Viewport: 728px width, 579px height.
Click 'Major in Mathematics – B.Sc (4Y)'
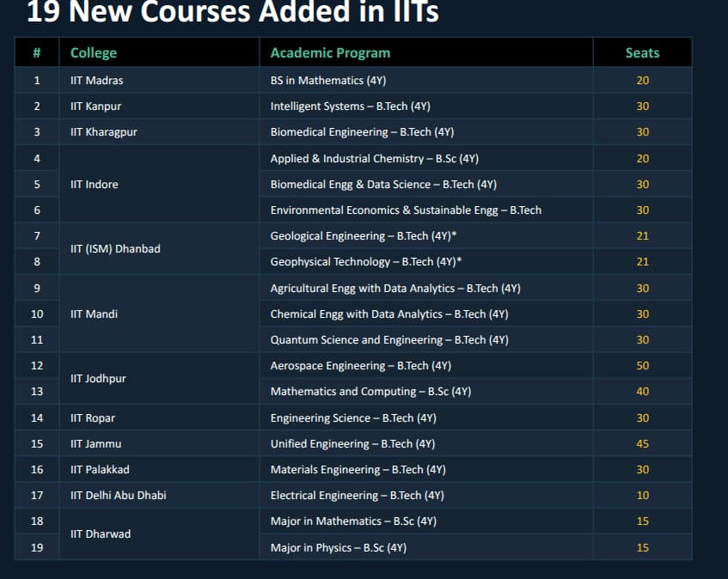(x=353, y=521)
